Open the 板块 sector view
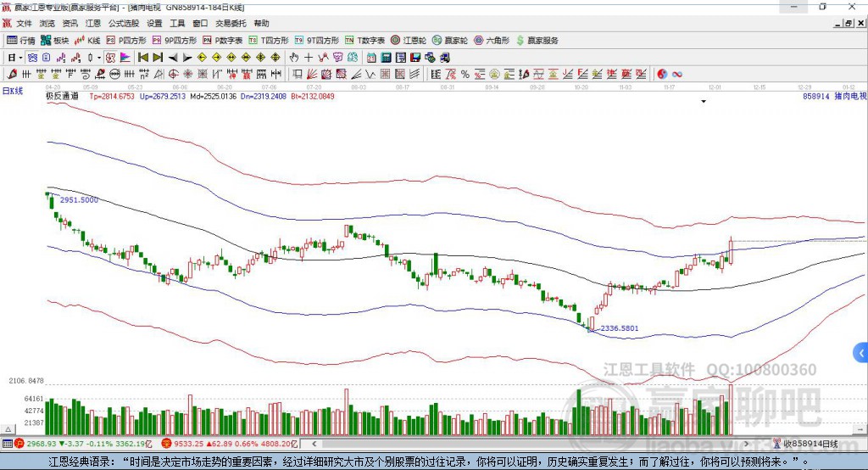The image size is (868, 470). 55,41
